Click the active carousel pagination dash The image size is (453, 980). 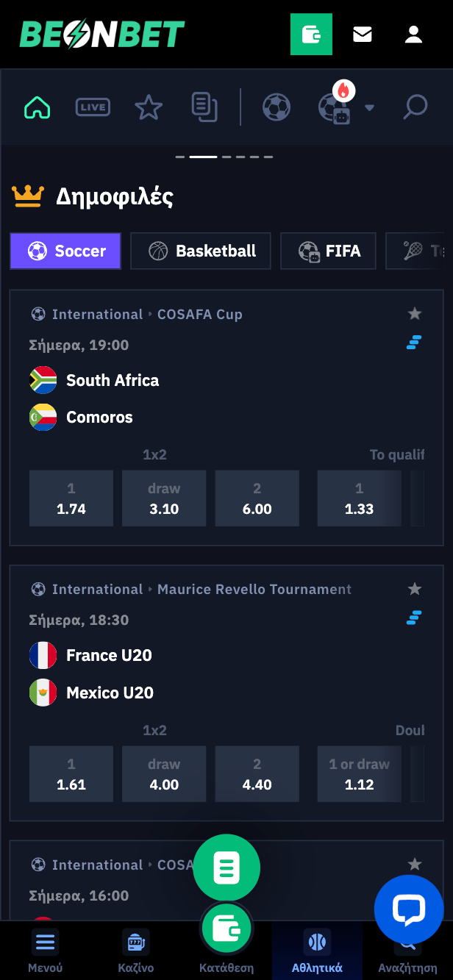203,157
